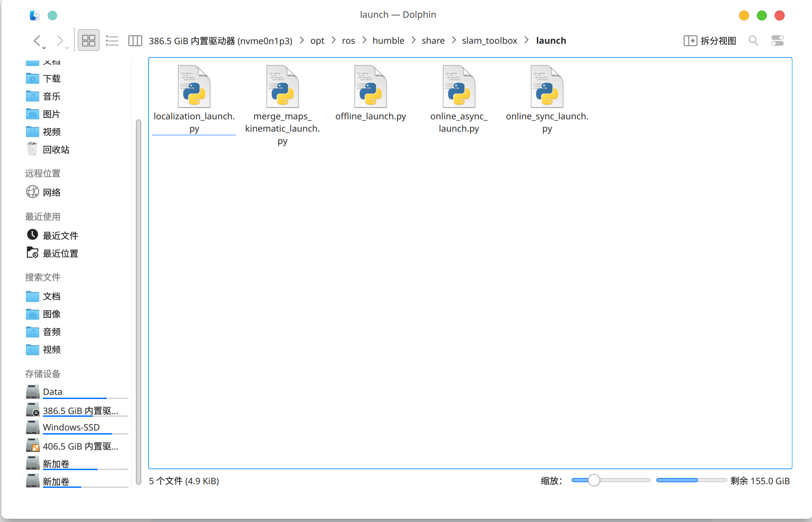Open the control menu toggle icon
Image resolution: width=812 pixels, height=522 pixels.
click(777, 41)
